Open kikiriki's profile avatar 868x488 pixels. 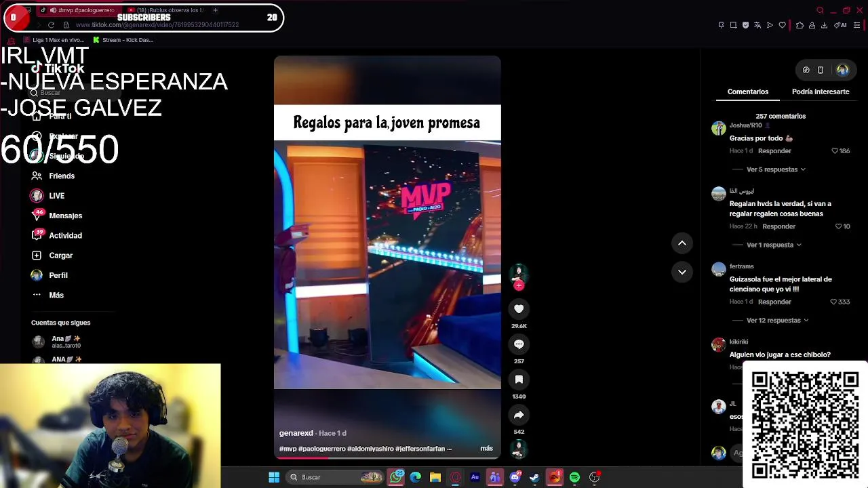click(x=719, y=345)
